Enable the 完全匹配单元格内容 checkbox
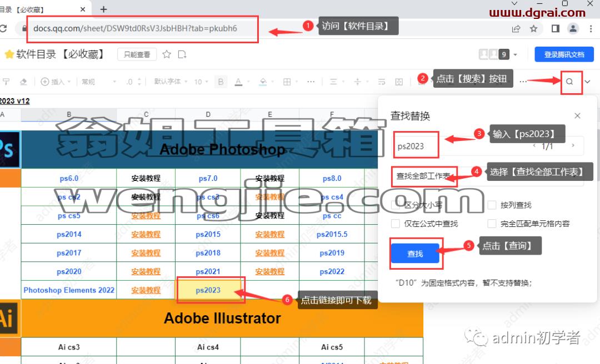Viewport: 600px width, 364px height. (x=492, y=224)
